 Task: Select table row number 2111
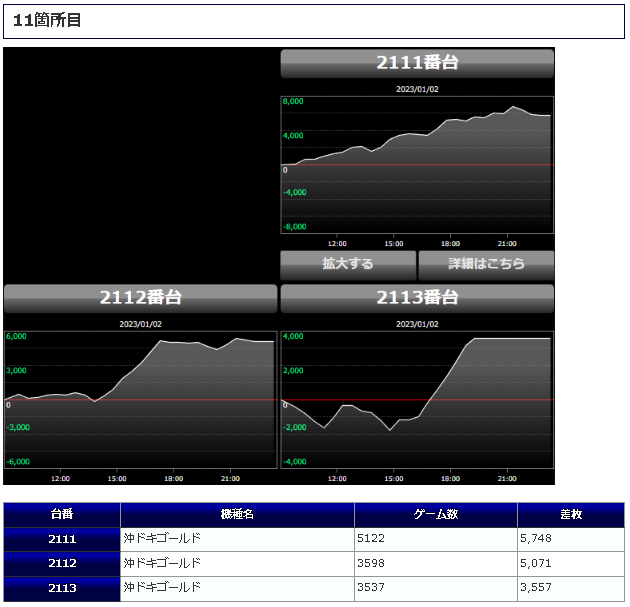coord(62,539)
